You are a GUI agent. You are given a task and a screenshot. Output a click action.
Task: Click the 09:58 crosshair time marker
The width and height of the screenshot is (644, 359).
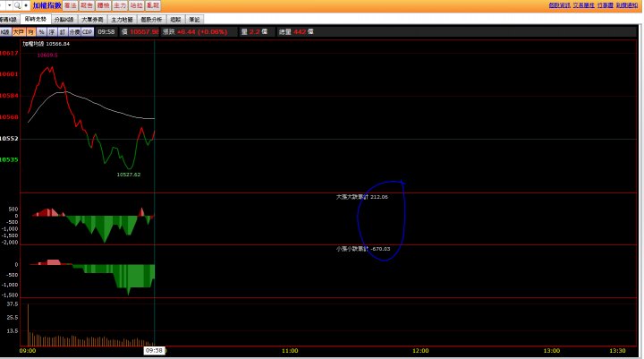154,350
